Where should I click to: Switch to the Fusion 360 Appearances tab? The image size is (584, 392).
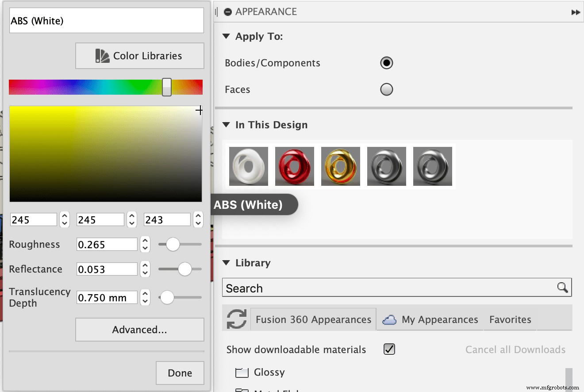pos(313,319)
